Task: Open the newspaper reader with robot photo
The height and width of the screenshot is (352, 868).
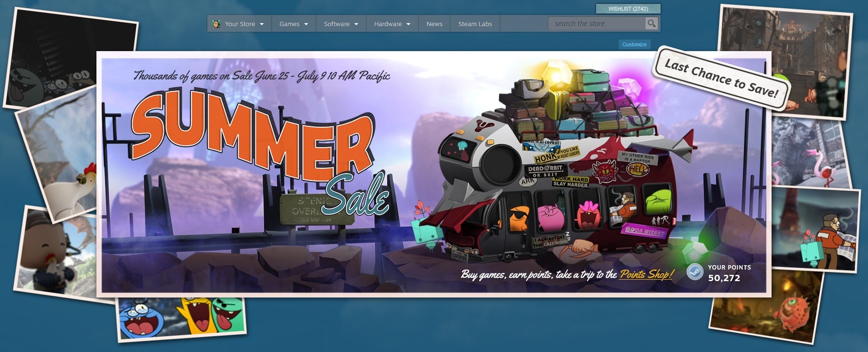Action: (816, 230)
